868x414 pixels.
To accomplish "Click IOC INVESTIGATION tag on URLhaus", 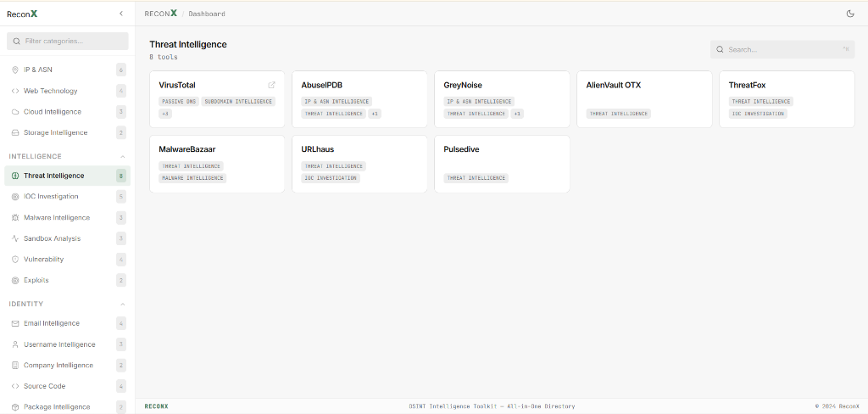I will tap(331, 178).
